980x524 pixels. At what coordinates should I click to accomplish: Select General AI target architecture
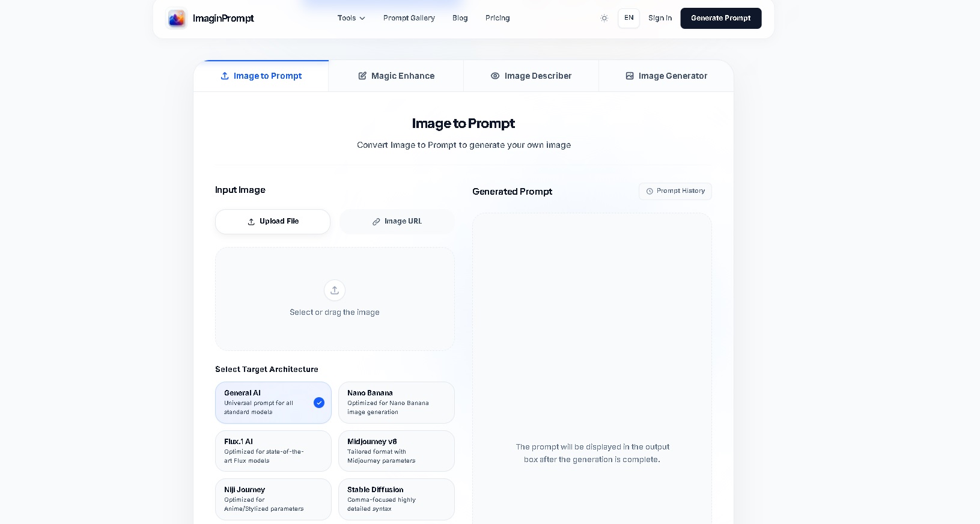pyautogui.click(x=273, y=403)
